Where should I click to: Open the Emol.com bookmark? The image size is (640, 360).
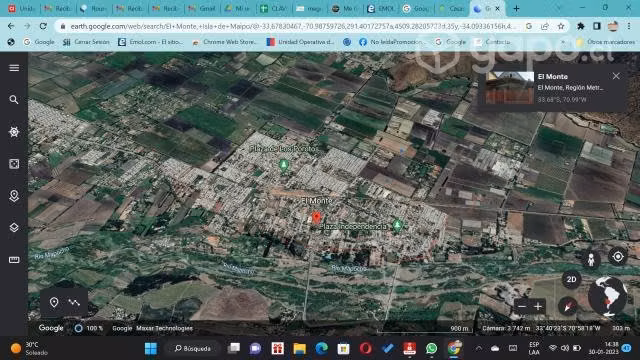[x=150, y=42]
